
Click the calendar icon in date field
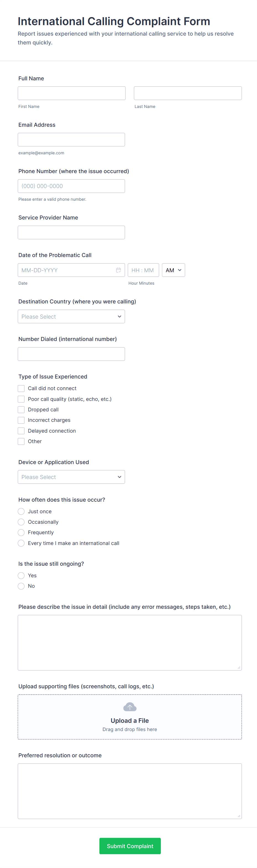coord(118,270)
